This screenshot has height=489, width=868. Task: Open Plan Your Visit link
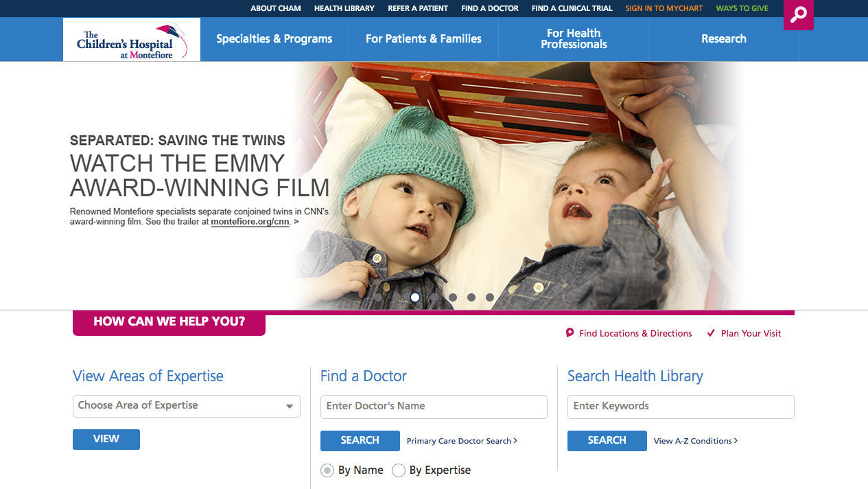click(751, 333)
